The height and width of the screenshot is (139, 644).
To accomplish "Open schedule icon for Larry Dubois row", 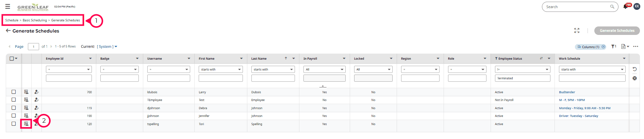I will [26, 92].
